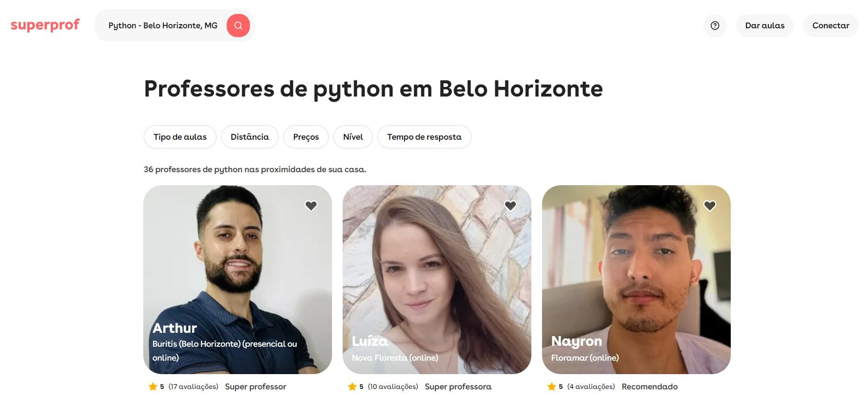The width and height of the screenshot is (868, 395).
Task: Click the Conectar button
Action: [830, 26]
